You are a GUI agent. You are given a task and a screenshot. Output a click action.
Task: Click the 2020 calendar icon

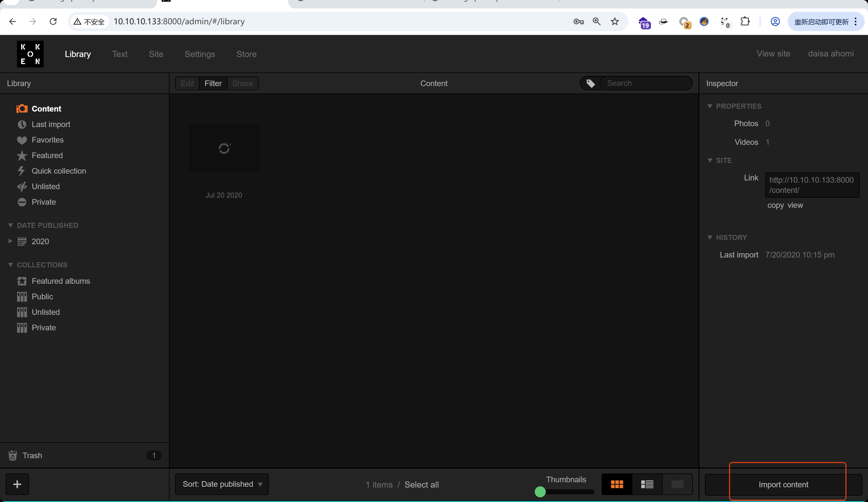[22, 241]
